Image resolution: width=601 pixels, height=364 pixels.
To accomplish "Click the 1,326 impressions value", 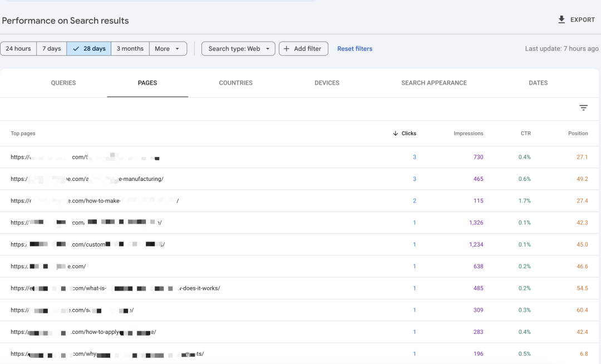I will pyautogui.click(x=476, y=223).
